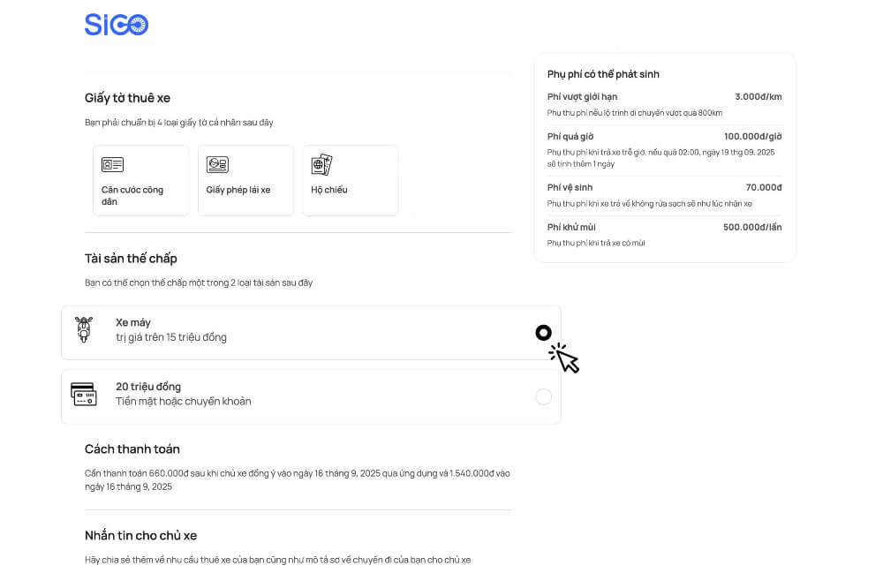Click the cash card collateral icon
The image size is (883, 588).
pyautogui.click(x=84, y=394)
